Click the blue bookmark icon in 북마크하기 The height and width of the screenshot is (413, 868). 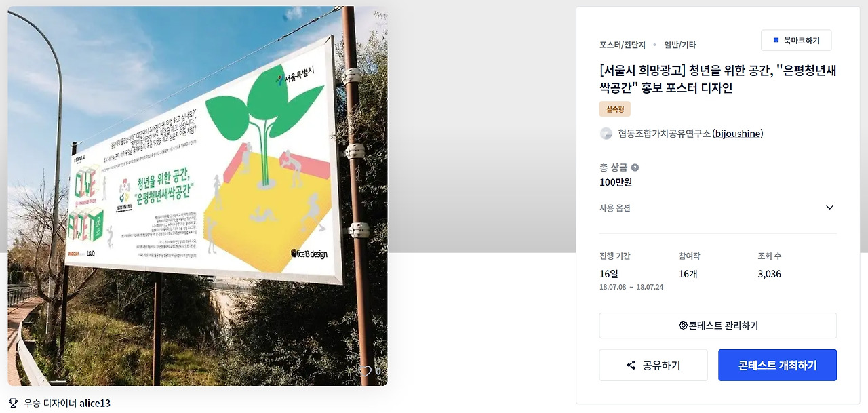pyautogui.click(x=776, y=41)
